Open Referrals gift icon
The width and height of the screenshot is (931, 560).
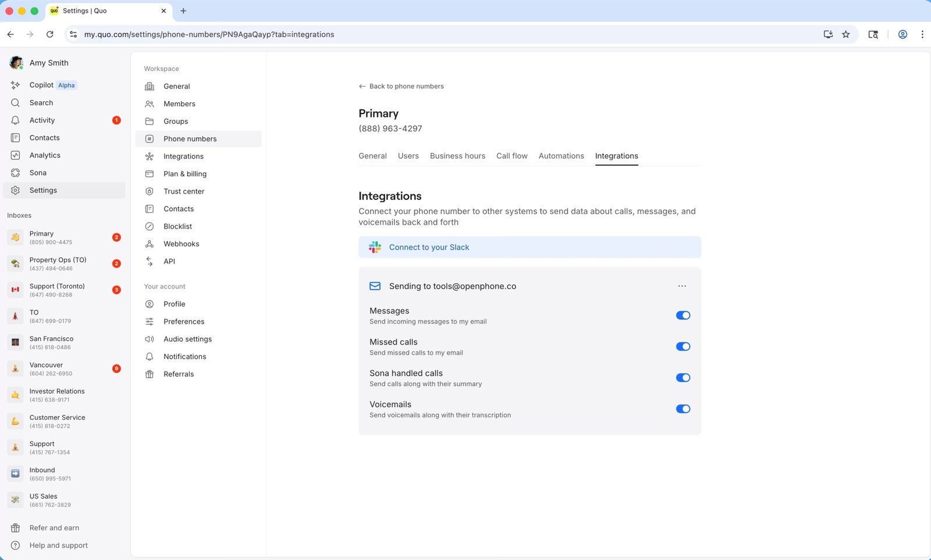click(150, 374)
